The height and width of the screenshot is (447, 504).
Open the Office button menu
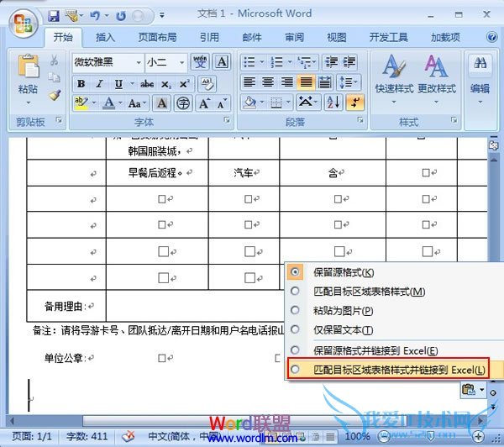point(24,24)
